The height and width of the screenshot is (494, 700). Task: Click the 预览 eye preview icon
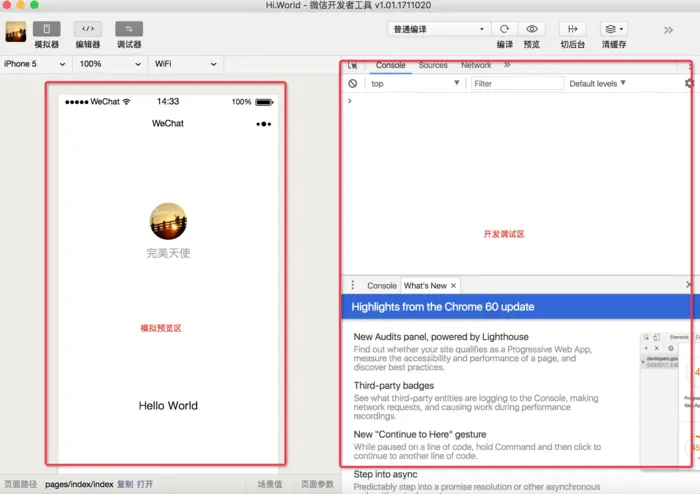(x=531, y=29)
